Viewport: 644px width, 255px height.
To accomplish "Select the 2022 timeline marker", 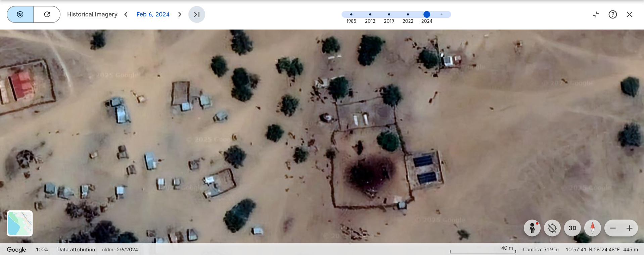I will point(408,14).
